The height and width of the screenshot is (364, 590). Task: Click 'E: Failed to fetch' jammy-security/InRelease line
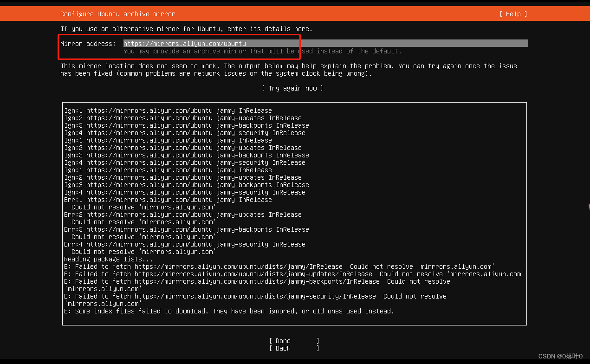pyautogui.click(x=255, y=300)
